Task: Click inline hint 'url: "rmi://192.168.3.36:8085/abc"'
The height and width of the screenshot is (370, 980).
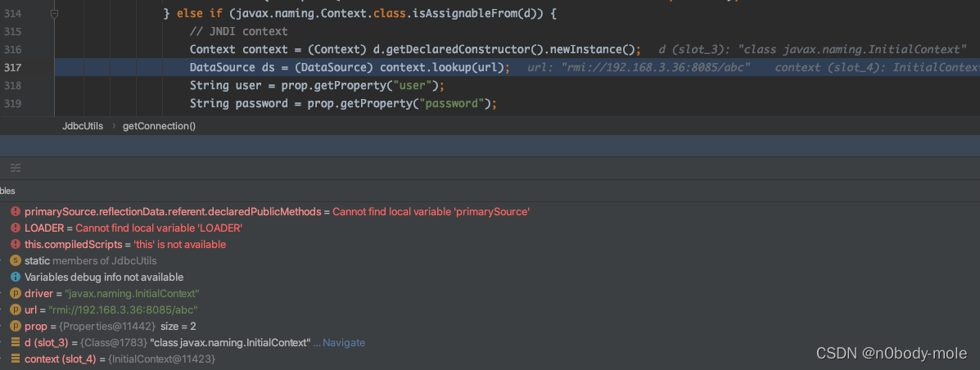Action: click(x=639, y=67)
